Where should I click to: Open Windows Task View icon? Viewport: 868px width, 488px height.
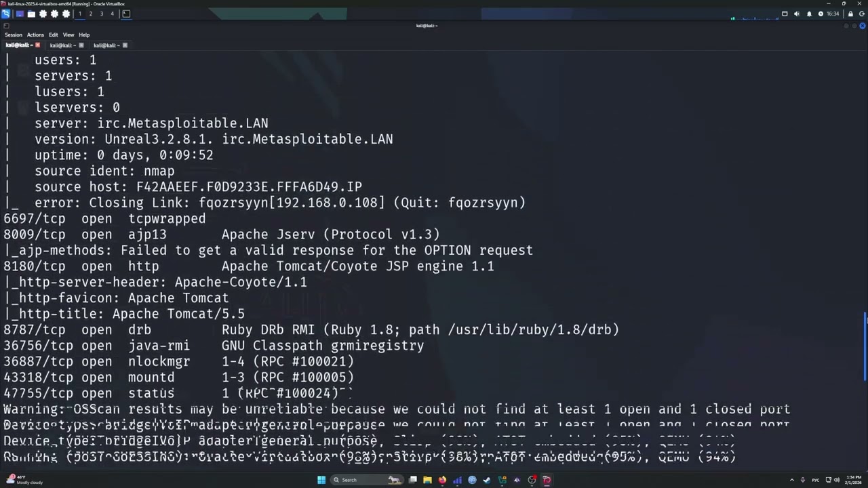point(413,480)
